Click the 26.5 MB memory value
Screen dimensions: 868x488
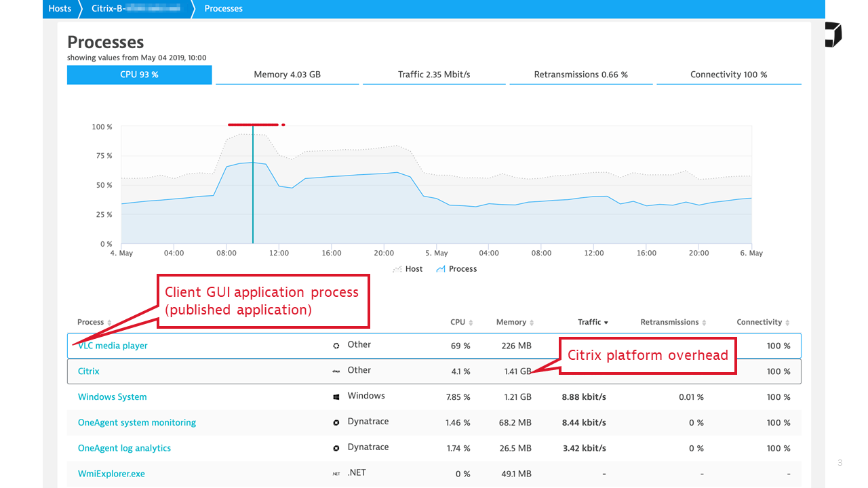515,449
